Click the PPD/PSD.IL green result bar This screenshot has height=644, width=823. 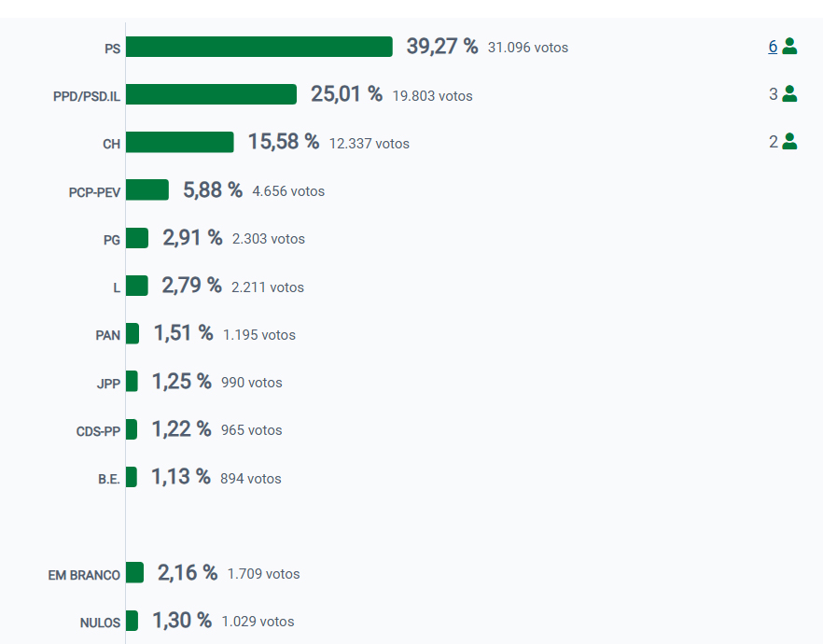211,94
